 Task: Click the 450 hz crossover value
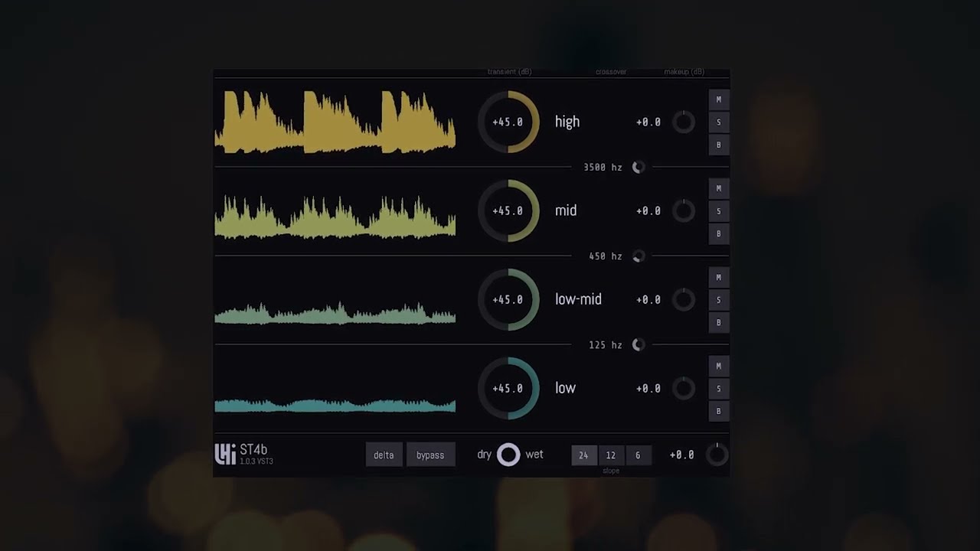point(606,256)
